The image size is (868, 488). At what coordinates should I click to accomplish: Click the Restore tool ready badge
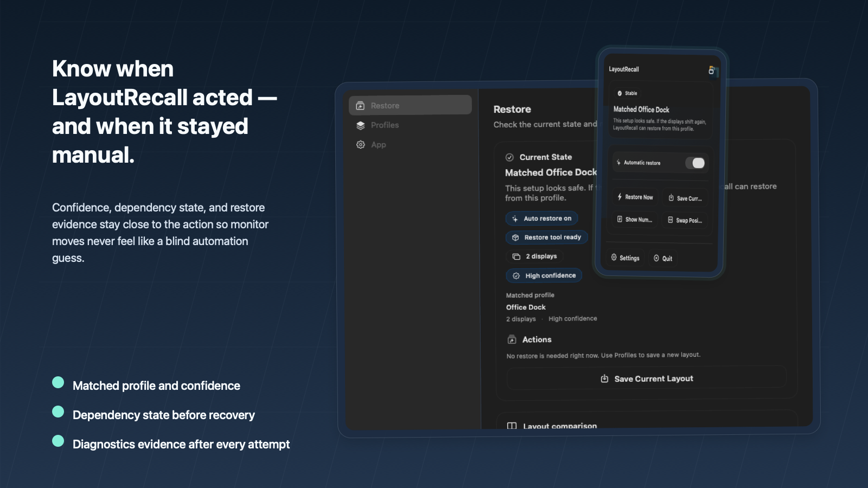tap(546, 237)
